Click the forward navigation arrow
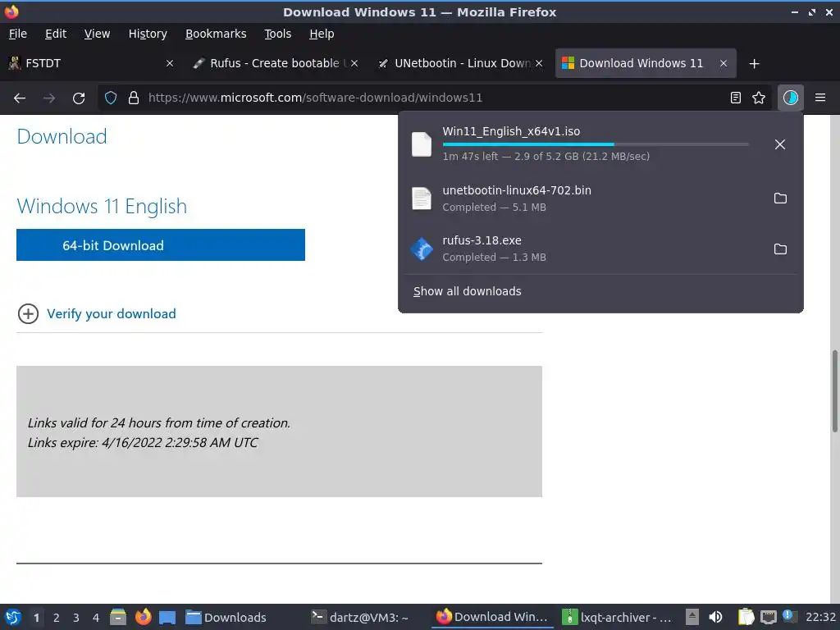The height and width of the screenshot is (630, 840). (49, 98)
